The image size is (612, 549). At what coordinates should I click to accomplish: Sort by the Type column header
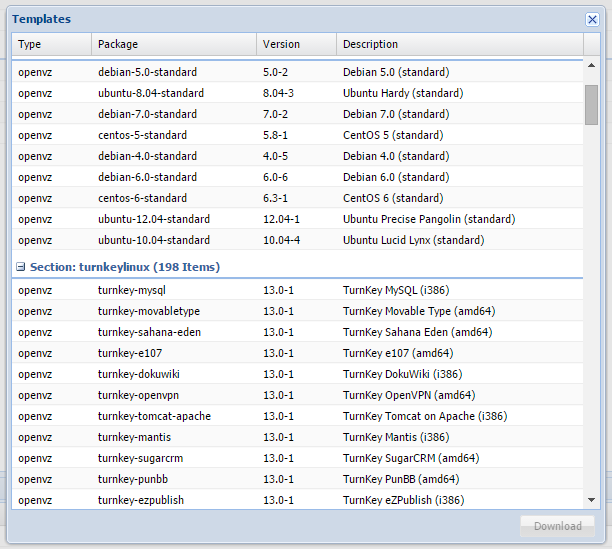pyautogui.click(x=52, y=44)
